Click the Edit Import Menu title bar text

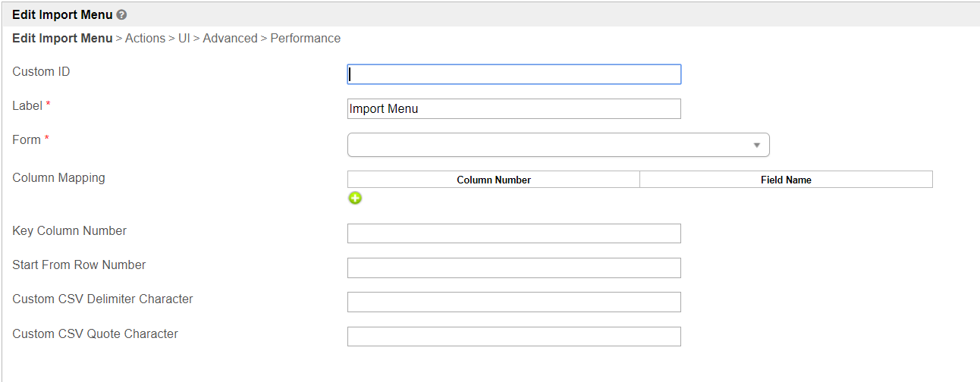[x=62, y=14]
